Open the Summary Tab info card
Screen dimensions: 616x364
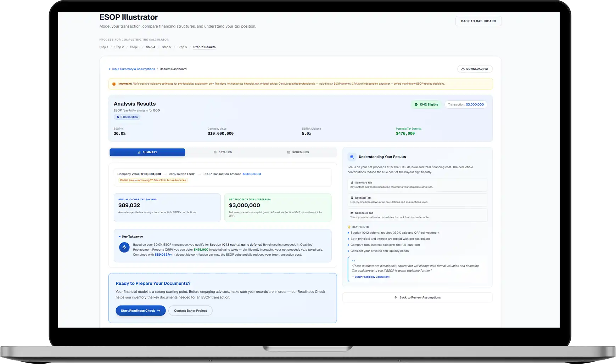[x=417, y=185]
